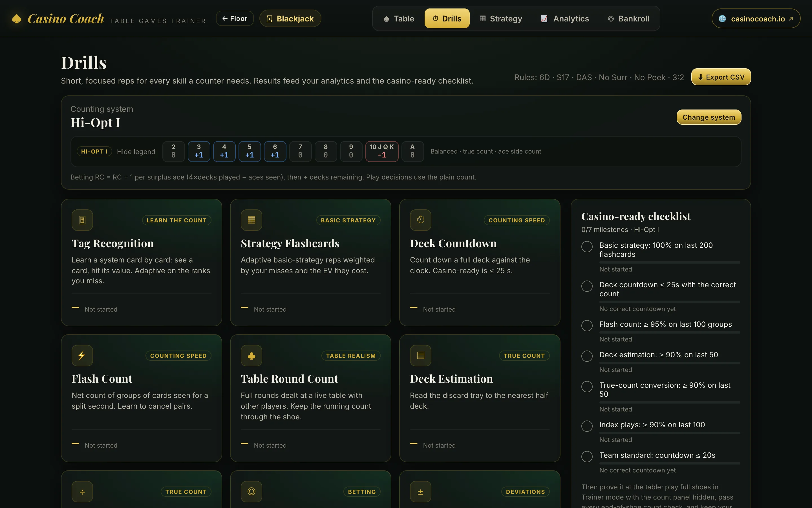
Task: Click the Deck Estimation stack icon
Action: pos(420,356)
